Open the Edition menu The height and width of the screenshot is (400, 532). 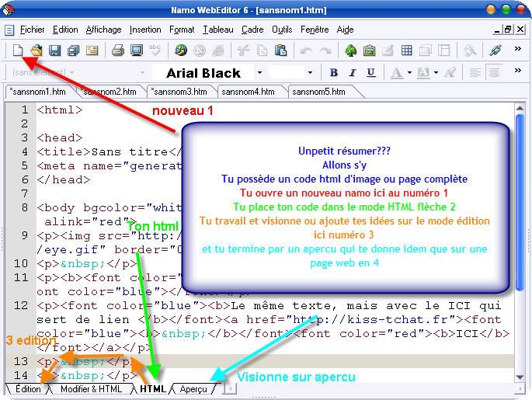pyautogui.click(x=65, y=30)
